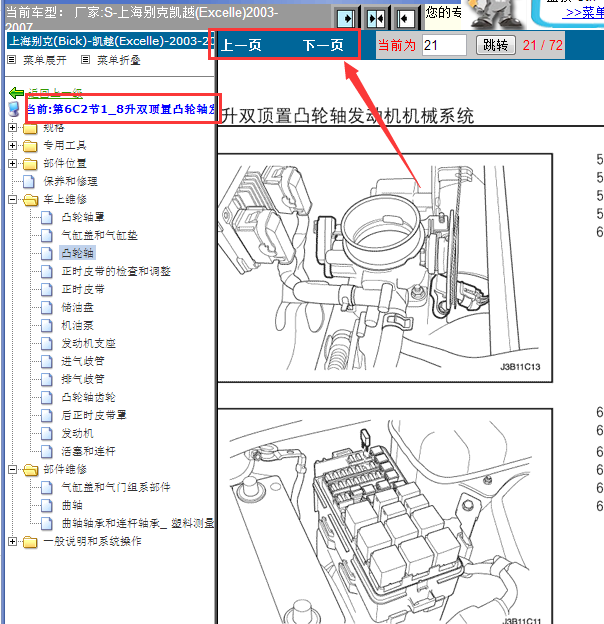
Task: Open the 返回上一级 link
Action: click(x=55, y=93)
